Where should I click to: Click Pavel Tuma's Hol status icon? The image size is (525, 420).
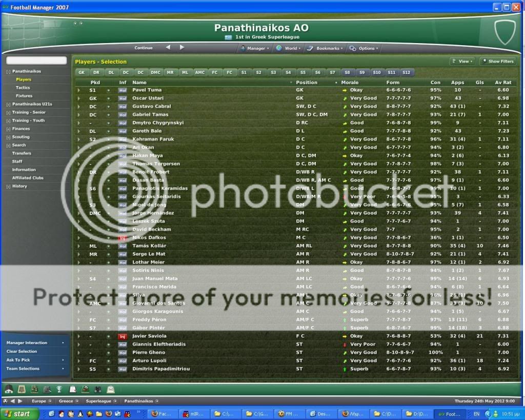point(123,90)
